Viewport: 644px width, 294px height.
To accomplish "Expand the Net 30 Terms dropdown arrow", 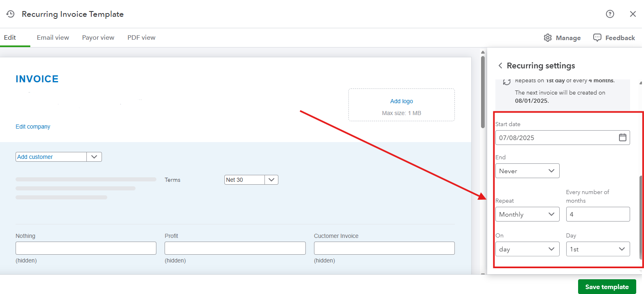I will tap(271, 180).
